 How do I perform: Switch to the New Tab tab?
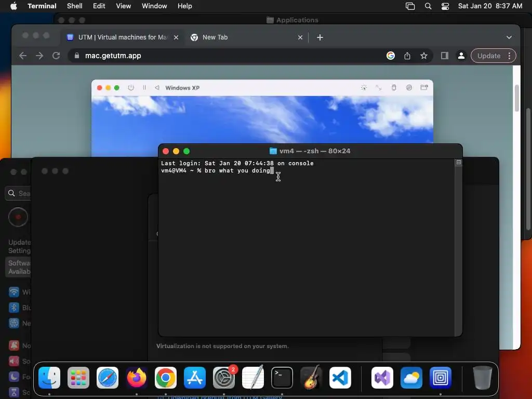pyautogui.click(x=247, y=37)
